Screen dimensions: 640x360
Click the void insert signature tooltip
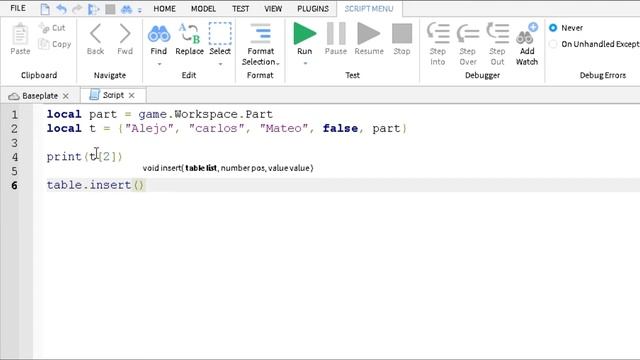tap(228, 168)
